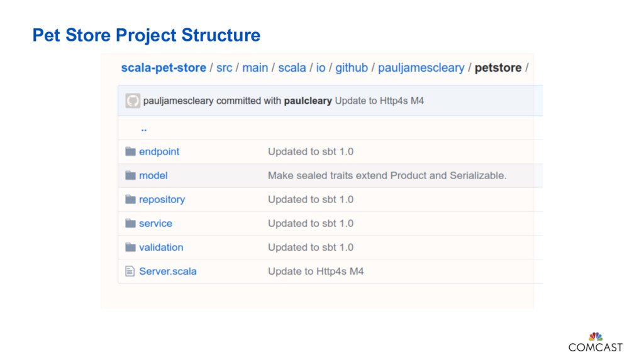
Task: Jump to the github breadcrumb segment
Action: coord(352,68)
